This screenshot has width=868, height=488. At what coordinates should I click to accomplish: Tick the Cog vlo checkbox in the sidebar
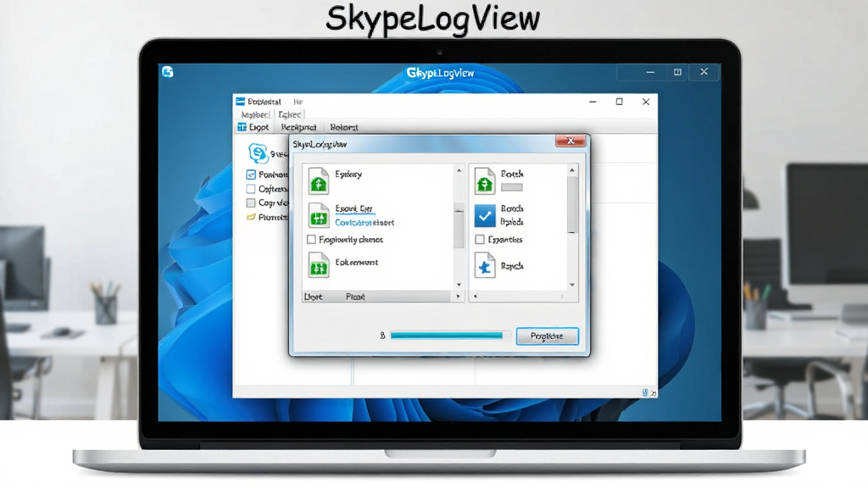point(251,203)
